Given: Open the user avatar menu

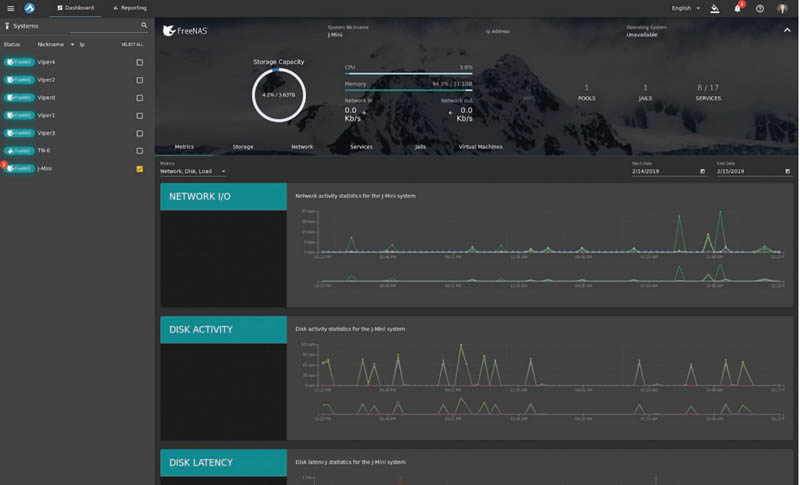Looking at the screenshot, I should tap(782, 8).
